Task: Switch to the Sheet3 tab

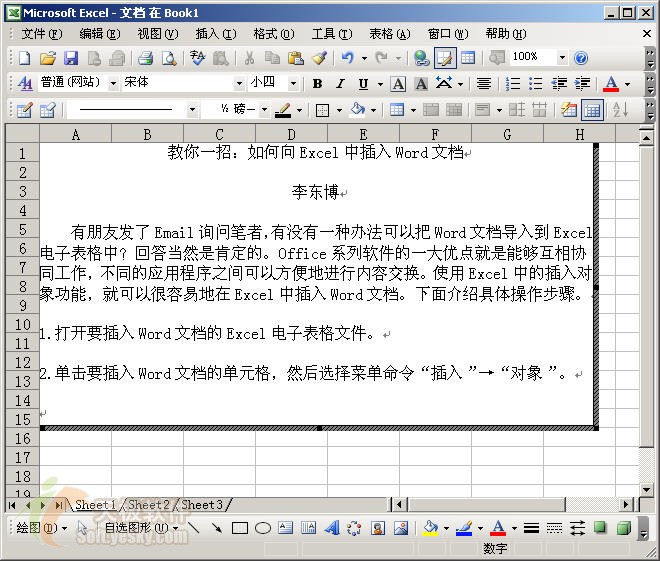Action: click(x=202, y=504)
